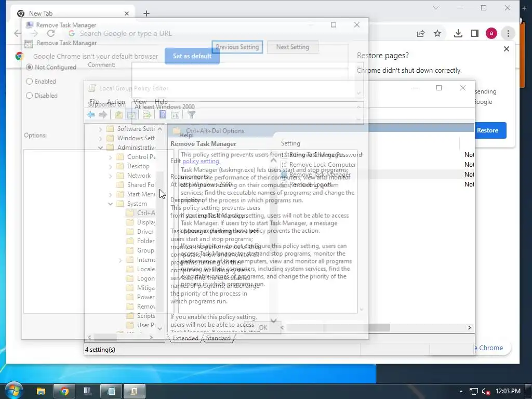
Task: Click Show/Hide Console Tree toolbar icon
Action: coord(131,115)
